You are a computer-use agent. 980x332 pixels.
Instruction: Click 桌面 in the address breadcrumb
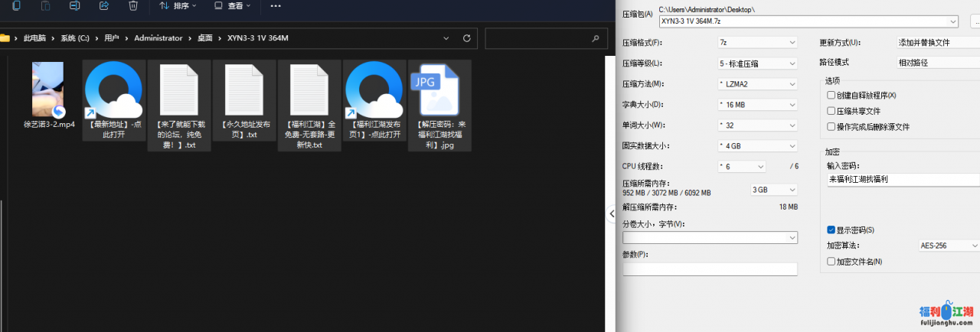coord(204,37)
